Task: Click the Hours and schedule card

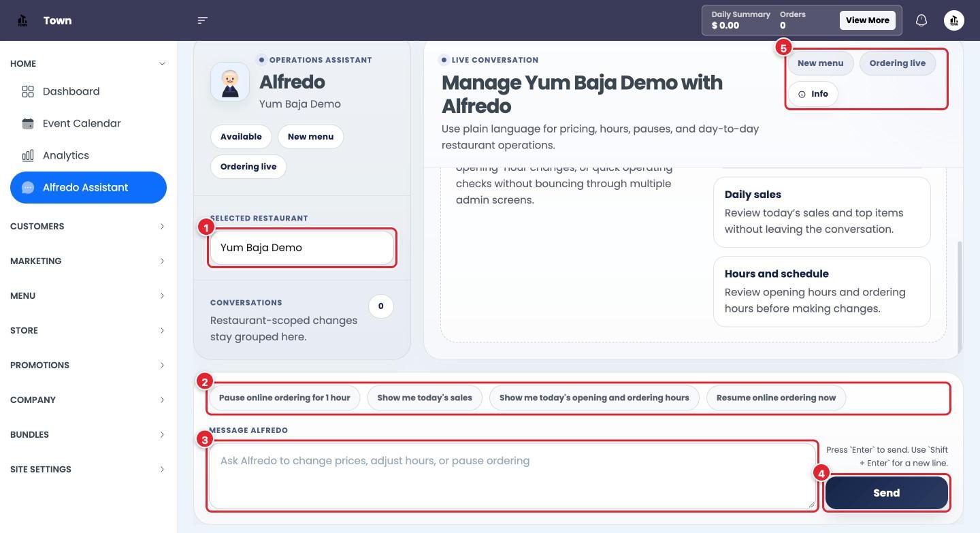Action: point(821,291)
